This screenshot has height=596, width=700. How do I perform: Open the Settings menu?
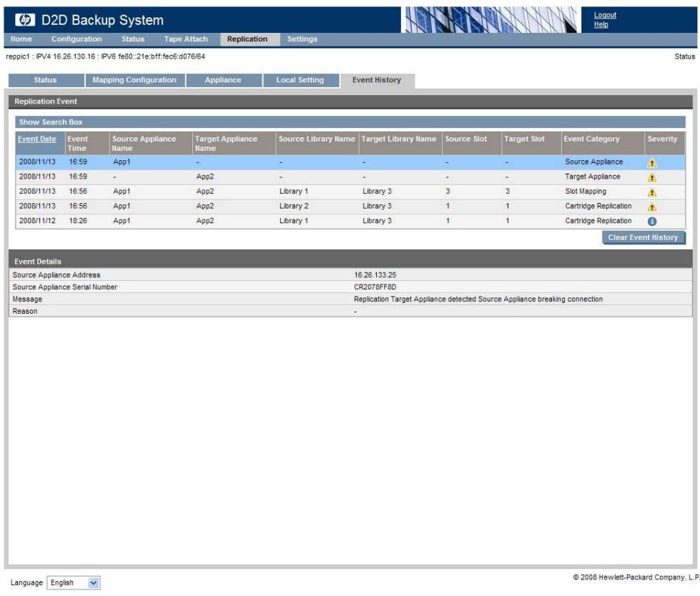302,39
